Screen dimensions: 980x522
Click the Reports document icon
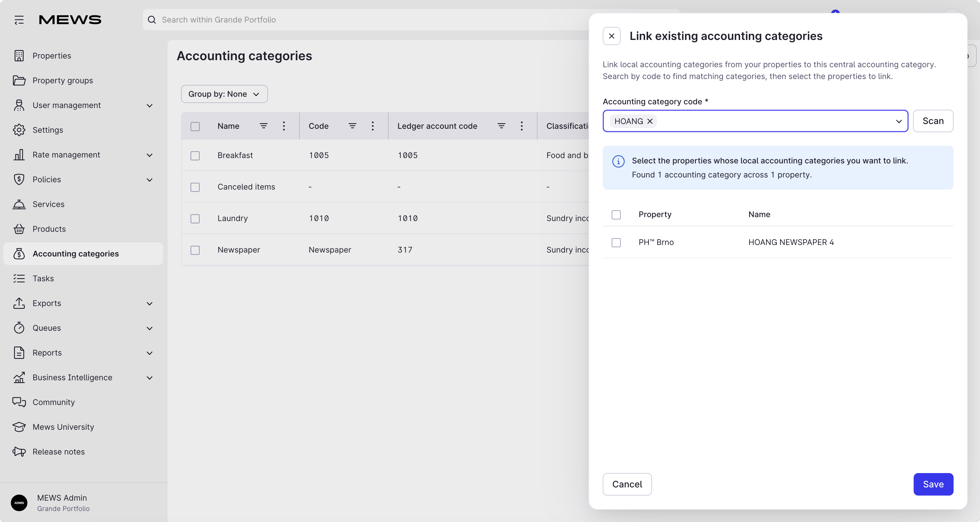coord(19,352)
